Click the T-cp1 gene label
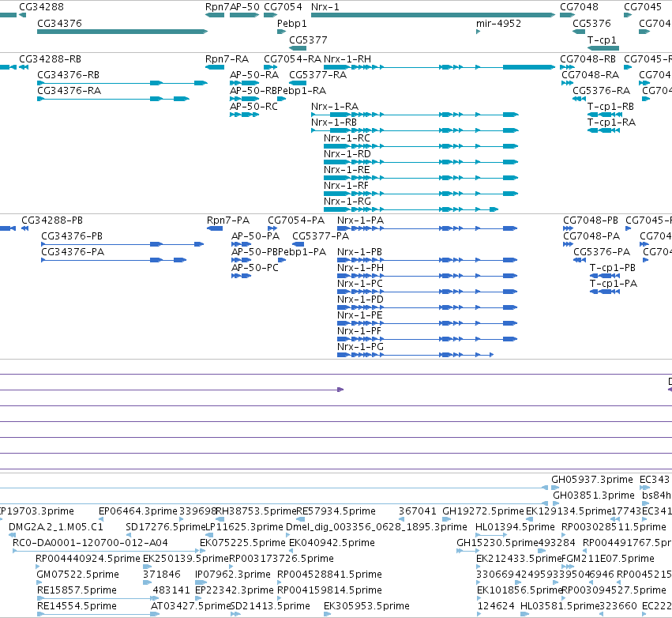Image resolution: width=672 pixels, height=618 pixels. tap(602, 40)
